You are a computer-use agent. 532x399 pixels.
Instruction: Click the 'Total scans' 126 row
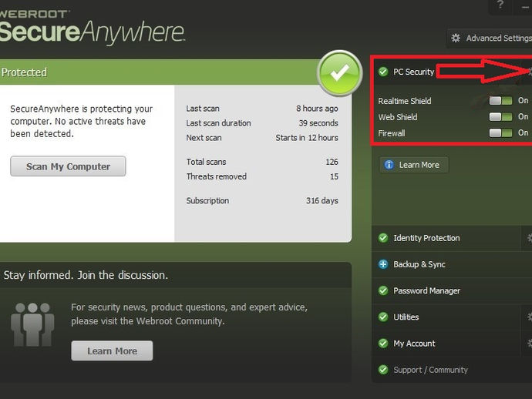[262, 162]
